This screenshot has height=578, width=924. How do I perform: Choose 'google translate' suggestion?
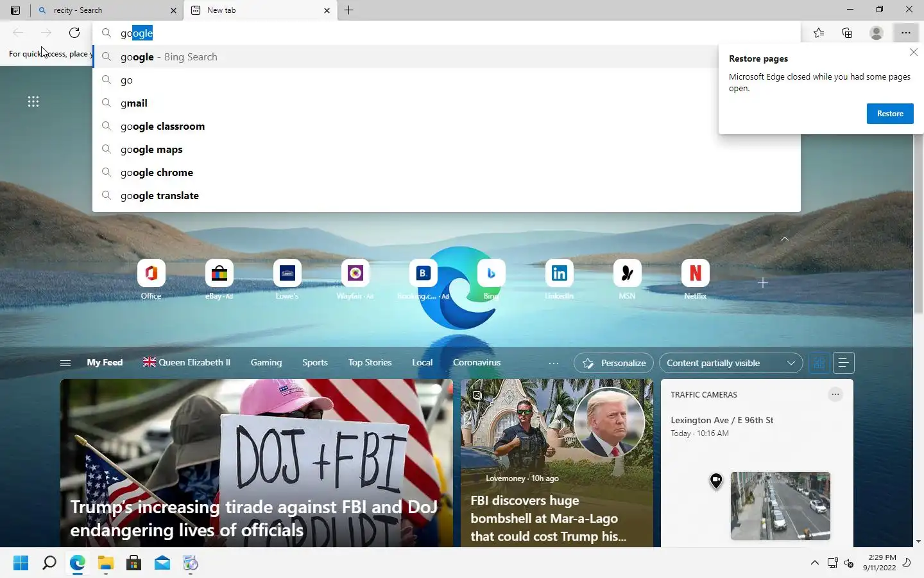[447, 195]
